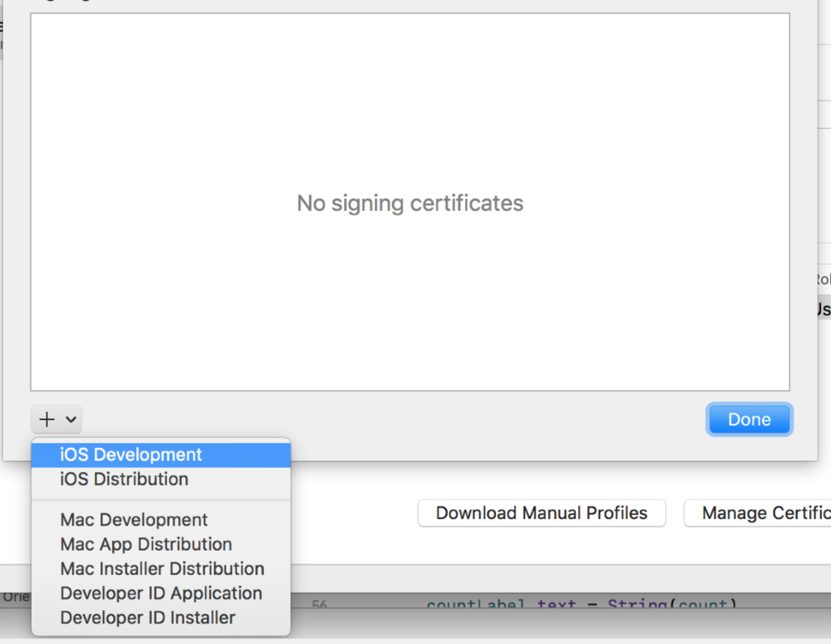
Task: Choose Developer ID Installer entry
Action: point(161,617)
